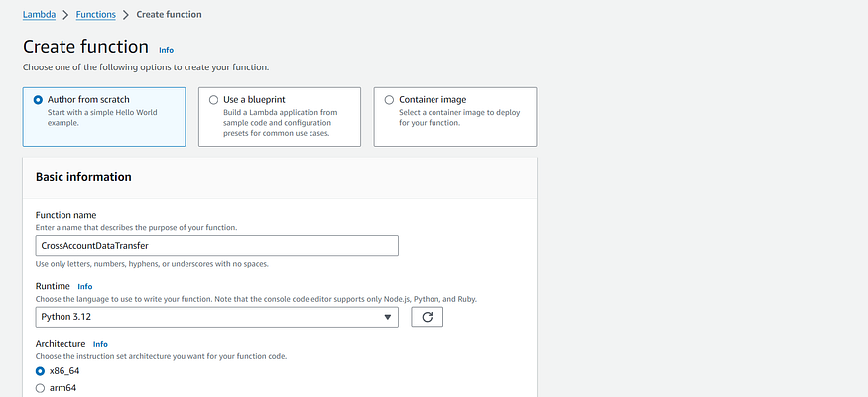Screen dimensions: 868x397
Task: Select the Container image radio option
Action: pos(389,100)
